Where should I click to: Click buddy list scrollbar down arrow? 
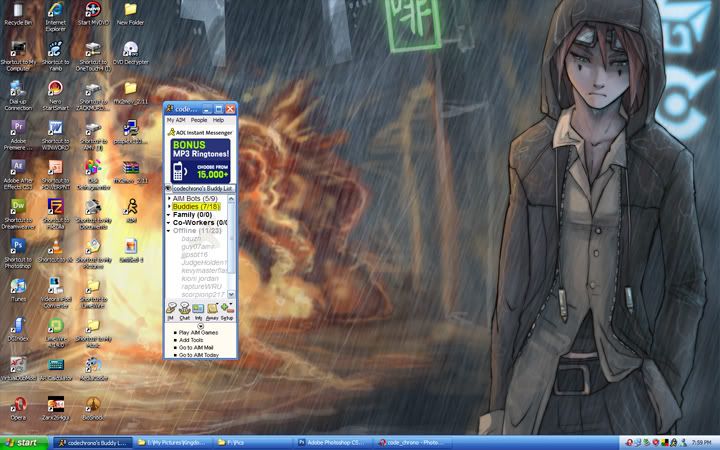click(231, 294)
